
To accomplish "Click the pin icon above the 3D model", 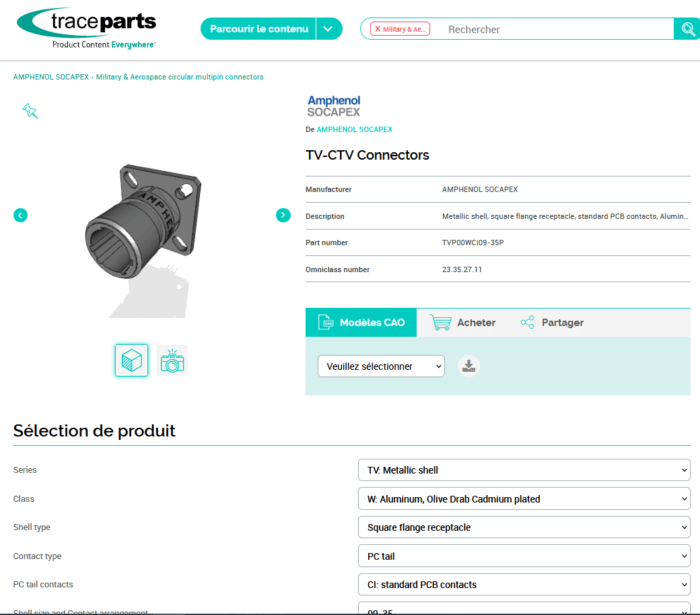I will [x=30, y=111].
